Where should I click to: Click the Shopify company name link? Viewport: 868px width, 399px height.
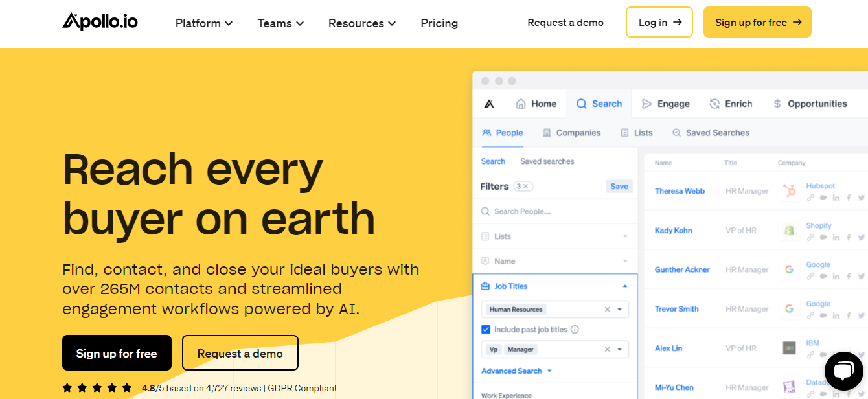coord(819,225)
